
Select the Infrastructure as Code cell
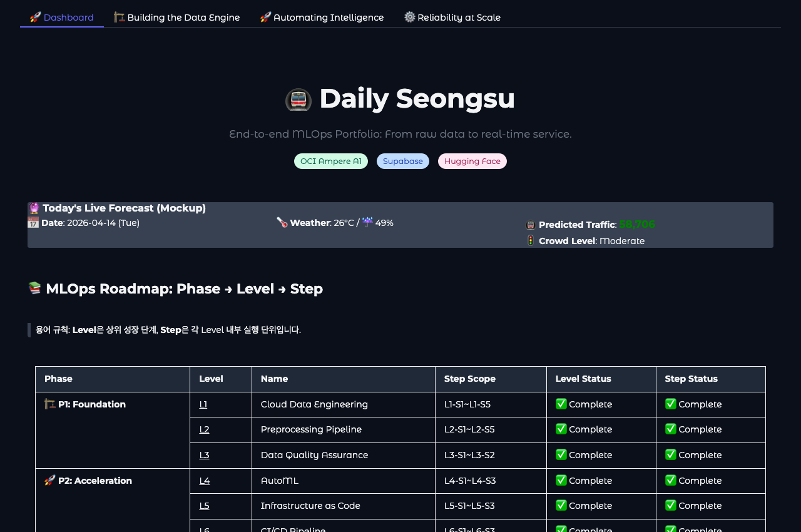click(x=344, y=506)
